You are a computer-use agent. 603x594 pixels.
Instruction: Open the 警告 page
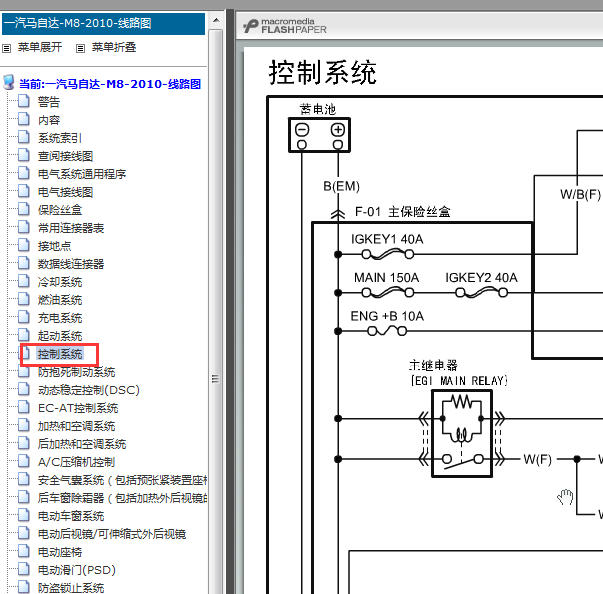[x=49, y=102]
